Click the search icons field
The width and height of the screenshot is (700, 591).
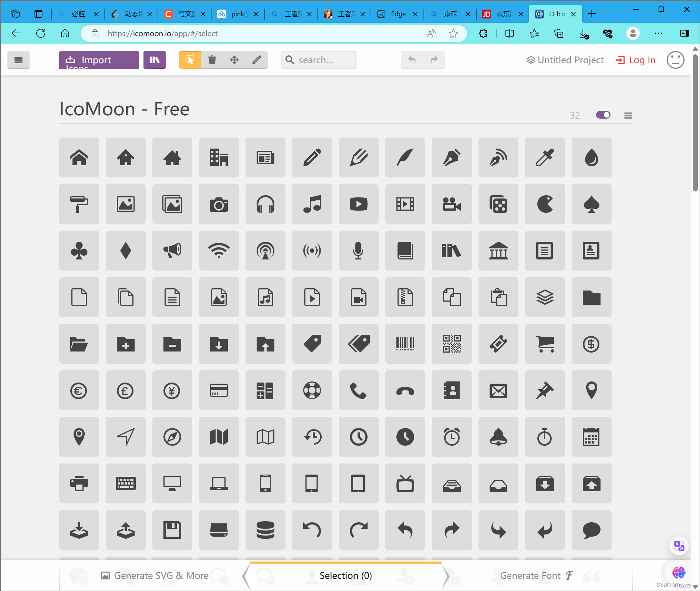319,60
